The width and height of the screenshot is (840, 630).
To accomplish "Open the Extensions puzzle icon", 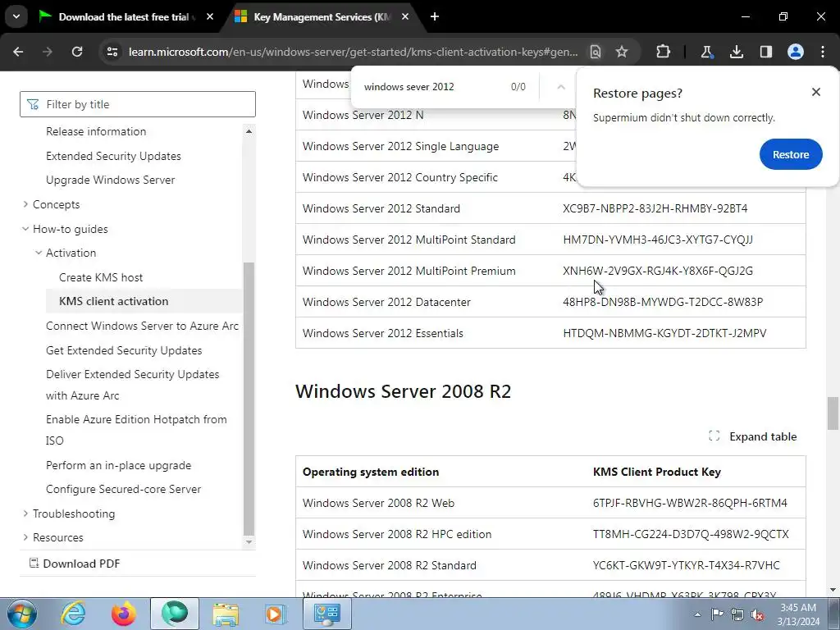I will 663,52.
